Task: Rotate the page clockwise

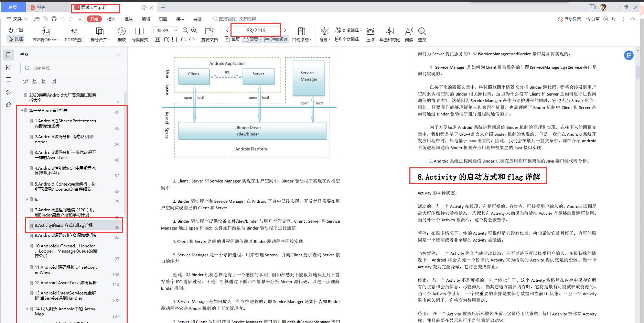Action: 192,39
